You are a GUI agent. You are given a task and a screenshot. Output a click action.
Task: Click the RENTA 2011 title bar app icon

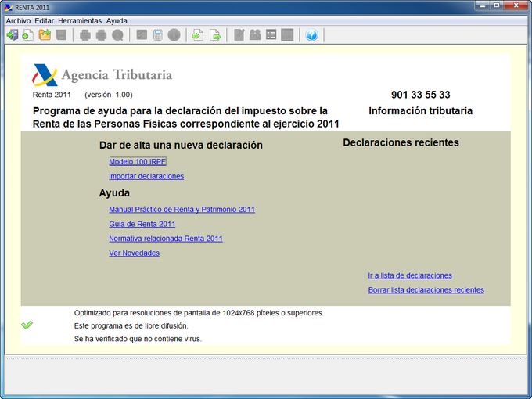pyautogui.click(x=8, y=8)
